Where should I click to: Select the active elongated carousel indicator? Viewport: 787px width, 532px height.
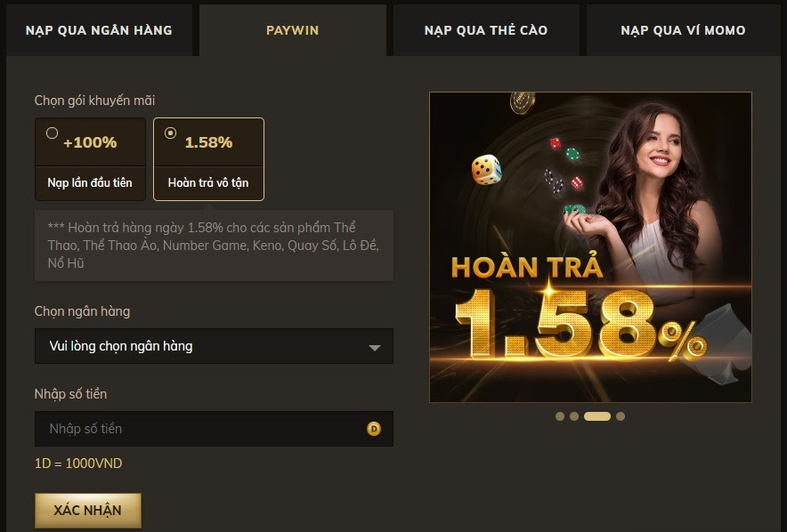[x=597, y=416]
